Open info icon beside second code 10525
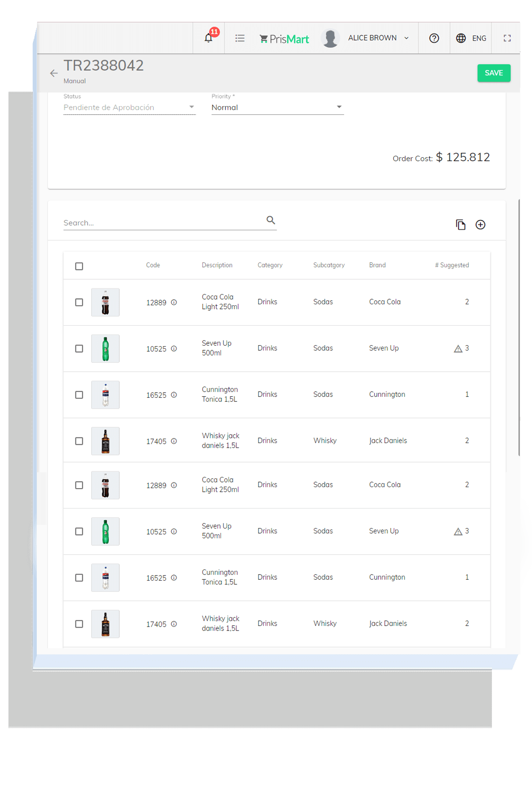 (x=174, y=531)
